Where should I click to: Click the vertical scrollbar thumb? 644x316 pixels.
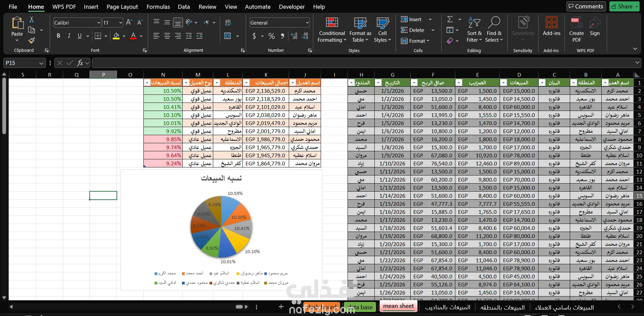click(4, 106)
